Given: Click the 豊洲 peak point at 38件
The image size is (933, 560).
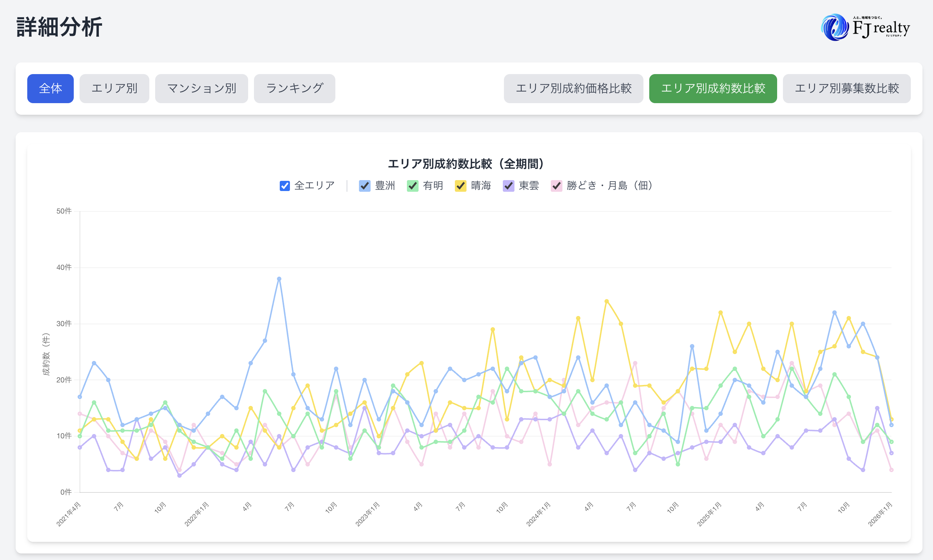Looking at the screenshot, I should tap(279, 279).
